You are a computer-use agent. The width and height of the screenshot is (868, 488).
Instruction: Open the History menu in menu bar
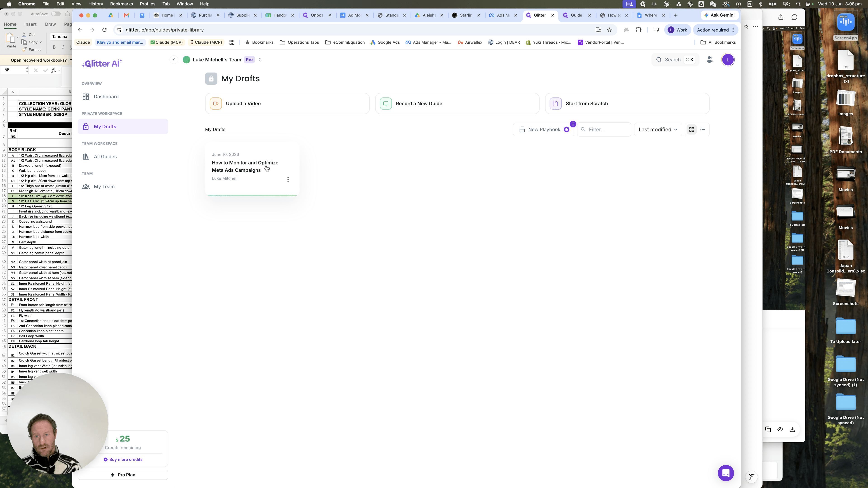pyautogui.click(x=95, y=4)
